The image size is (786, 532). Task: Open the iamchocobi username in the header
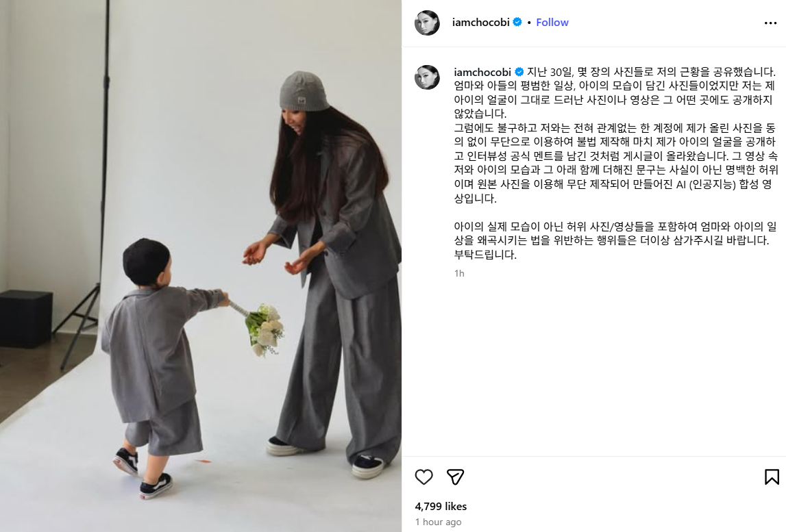[481, 23]
